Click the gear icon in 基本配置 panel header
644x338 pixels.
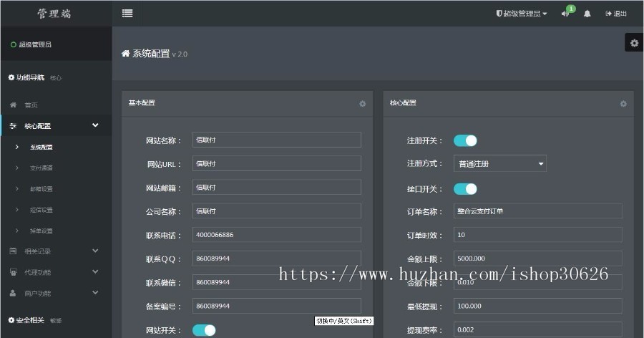pos(362,104)
